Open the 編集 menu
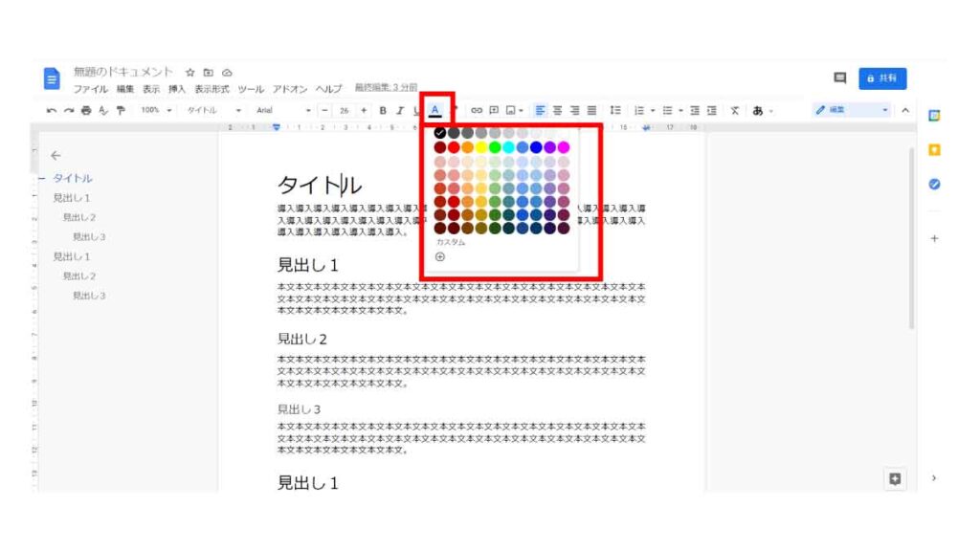 [125, 89]
